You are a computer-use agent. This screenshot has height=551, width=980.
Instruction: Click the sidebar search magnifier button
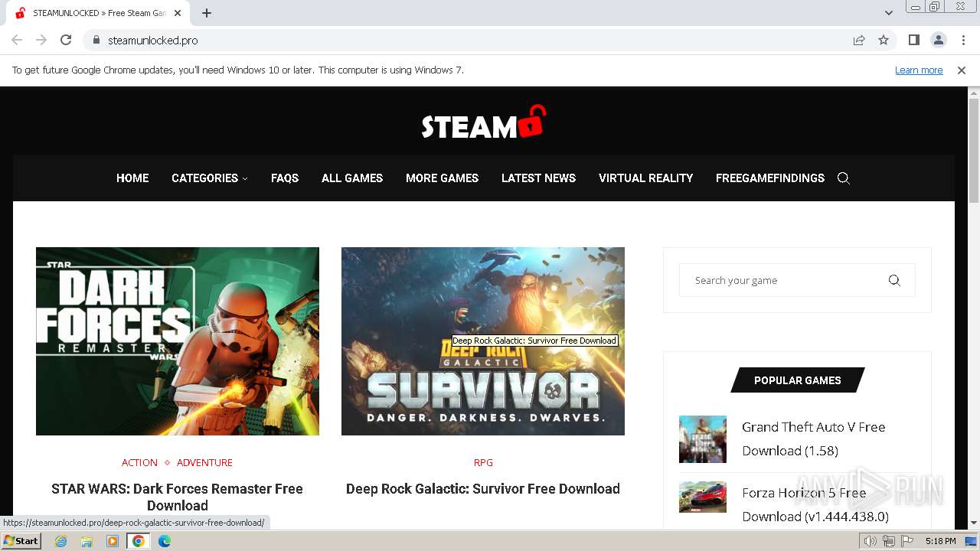pyautogui.click(x=894, y=280)
